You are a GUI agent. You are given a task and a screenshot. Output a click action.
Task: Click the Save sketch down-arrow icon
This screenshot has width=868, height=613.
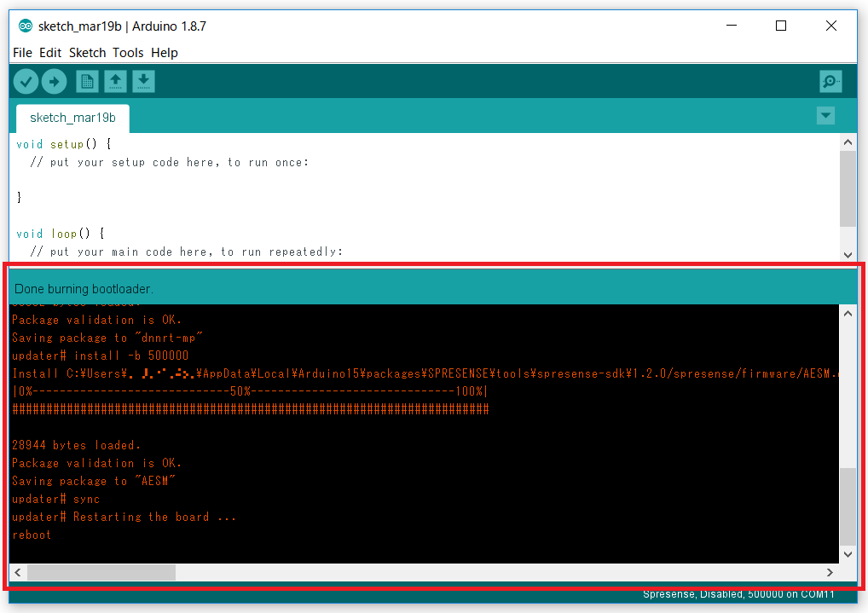pos(143,81)
